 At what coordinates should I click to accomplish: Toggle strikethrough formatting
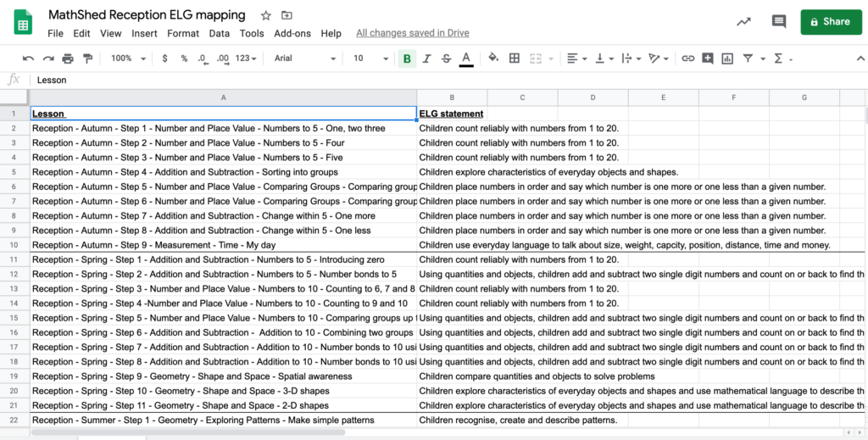[446, 58]
